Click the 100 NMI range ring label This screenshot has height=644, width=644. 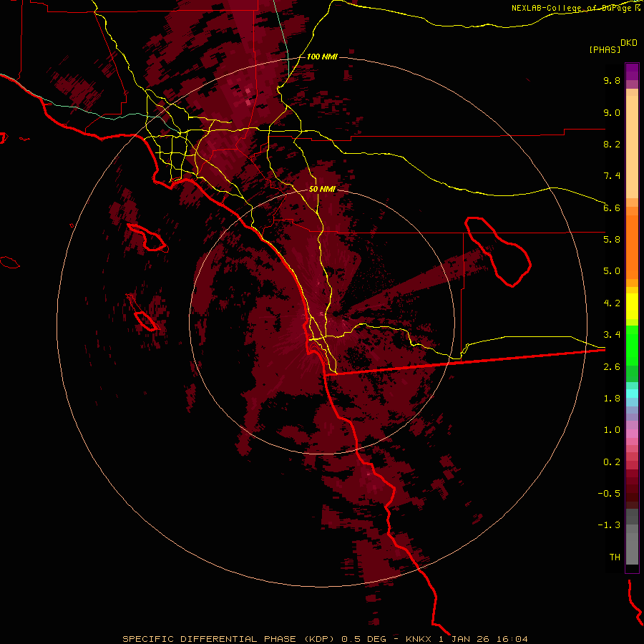[x=322, y=57]
